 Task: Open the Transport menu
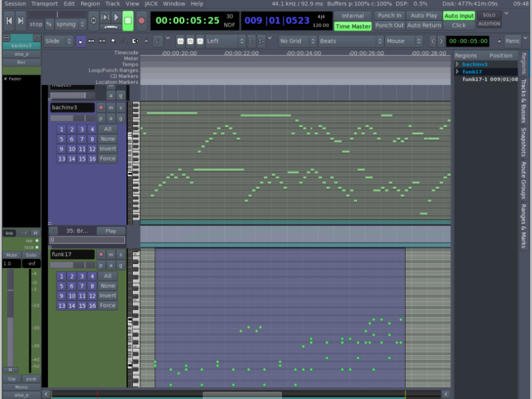tap(45, 3)
